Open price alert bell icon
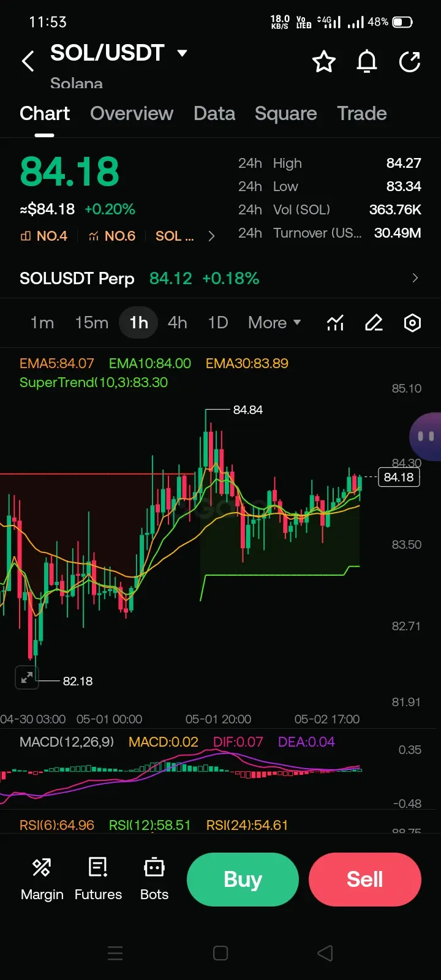441x980 pixels. tap(367, 61)
